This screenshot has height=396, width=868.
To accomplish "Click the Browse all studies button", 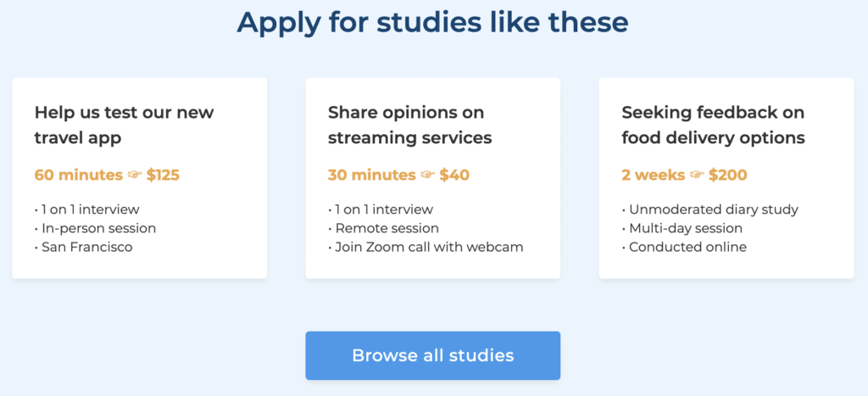I will tap(432, 355).
